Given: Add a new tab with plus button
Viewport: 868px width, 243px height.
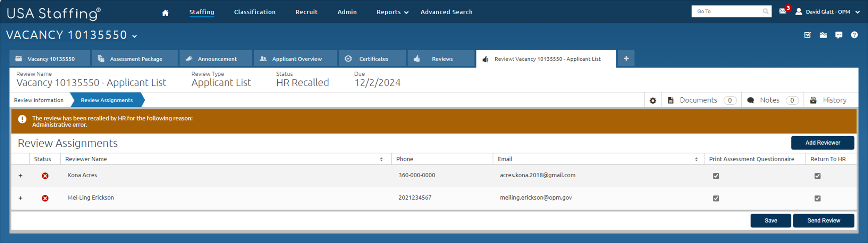Looking at the screenshot, I should click(626, 58).
